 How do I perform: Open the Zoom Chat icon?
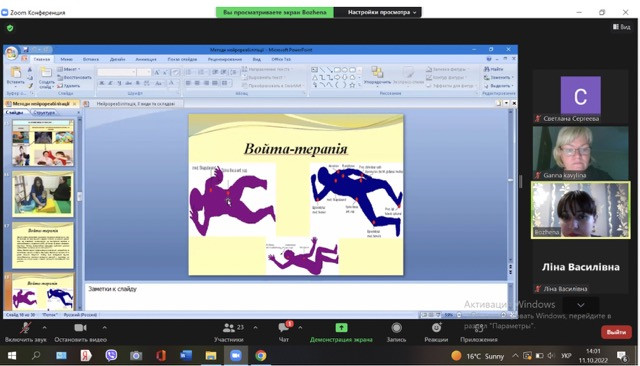click(x=284, y=327)
